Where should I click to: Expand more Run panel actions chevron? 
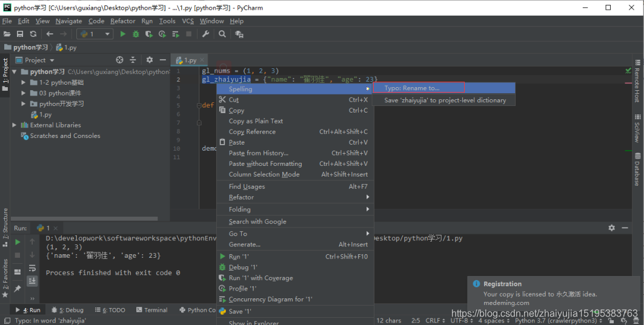pyautogui.click(x=33, y=298)
